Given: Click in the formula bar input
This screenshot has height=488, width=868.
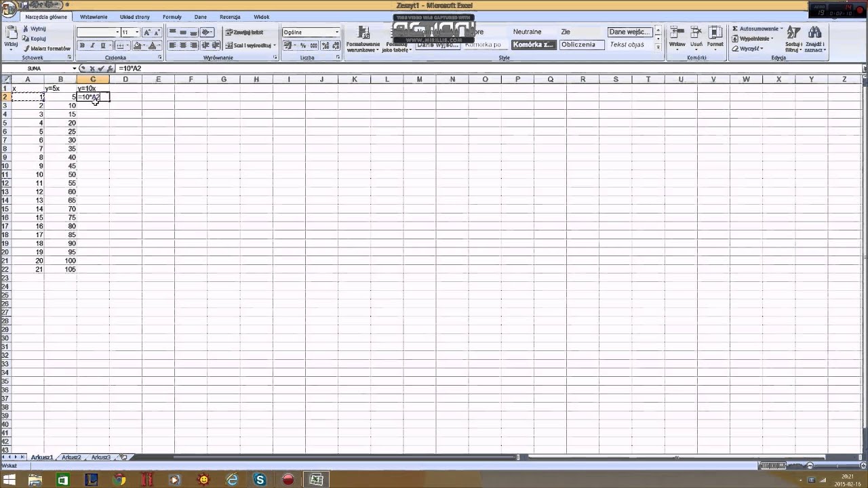Looking at the screenshot, I should tap(488, 68).
